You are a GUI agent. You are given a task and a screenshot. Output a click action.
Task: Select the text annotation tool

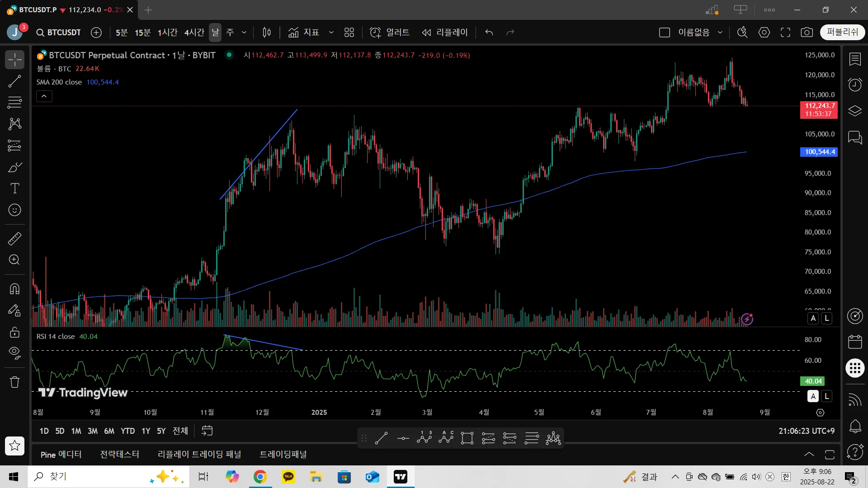pos(14,188)
